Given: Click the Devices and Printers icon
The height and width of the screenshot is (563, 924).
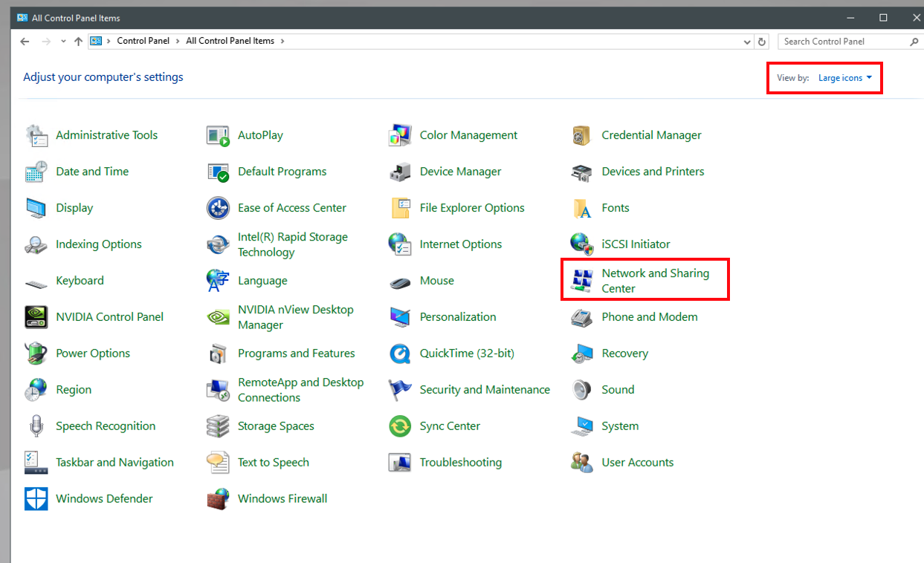Looking at the screenshot, I should pos(581,172).
